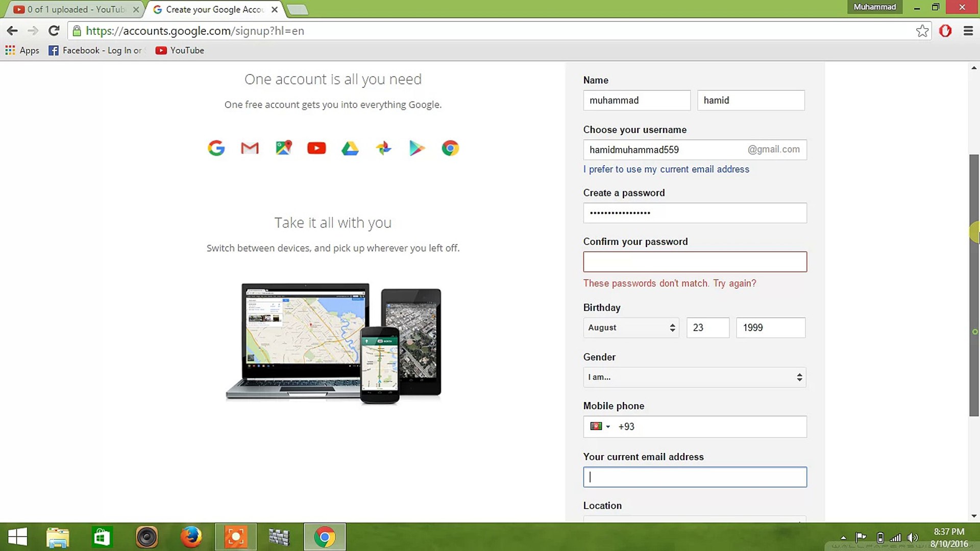
Task: Open the Facebook bookmark
Action: 96,50
